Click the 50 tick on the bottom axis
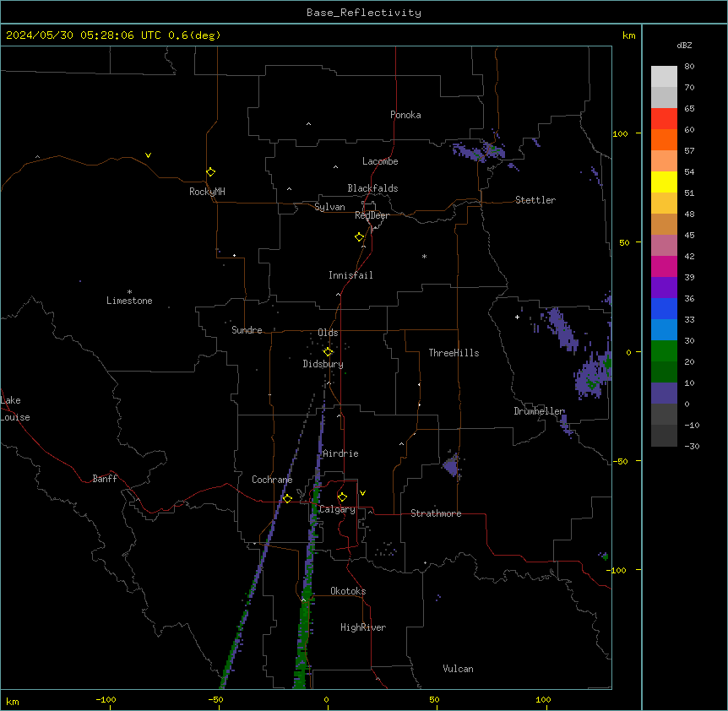The width and height of the screenshot is (728, 711). pyautogui.click(x=434, y=699)
